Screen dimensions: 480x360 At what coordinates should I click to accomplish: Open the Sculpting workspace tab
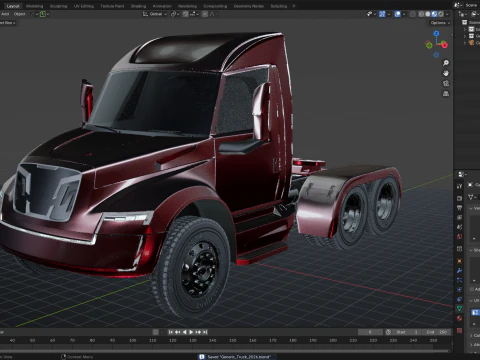coord(58,6)
